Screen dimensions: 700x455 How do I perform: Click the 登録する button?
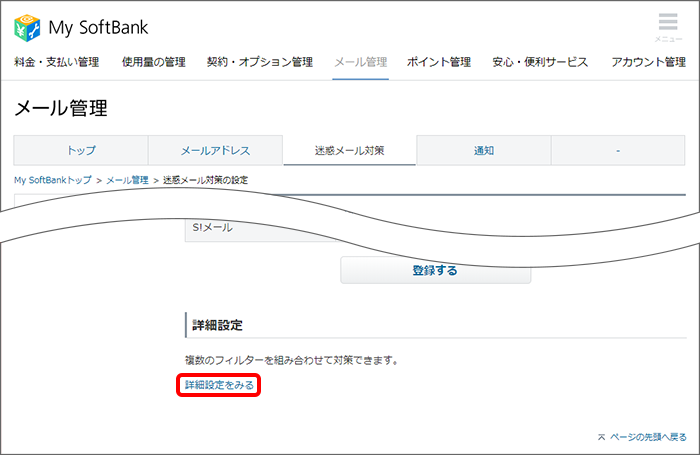[435, 271]
